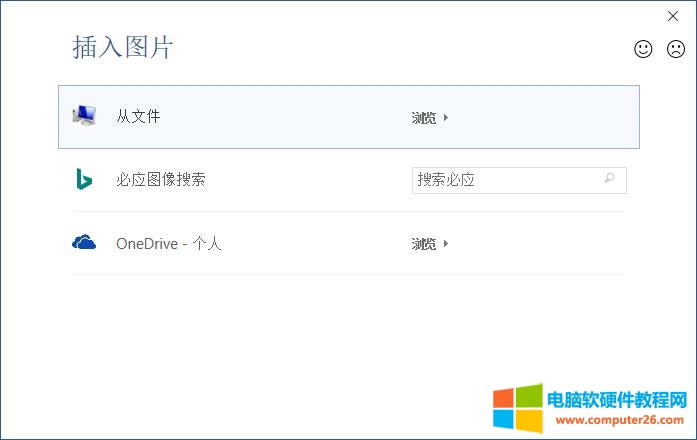697x440 pixels.
Task: Click the OneDrive cloud icon
Action: 84,243
